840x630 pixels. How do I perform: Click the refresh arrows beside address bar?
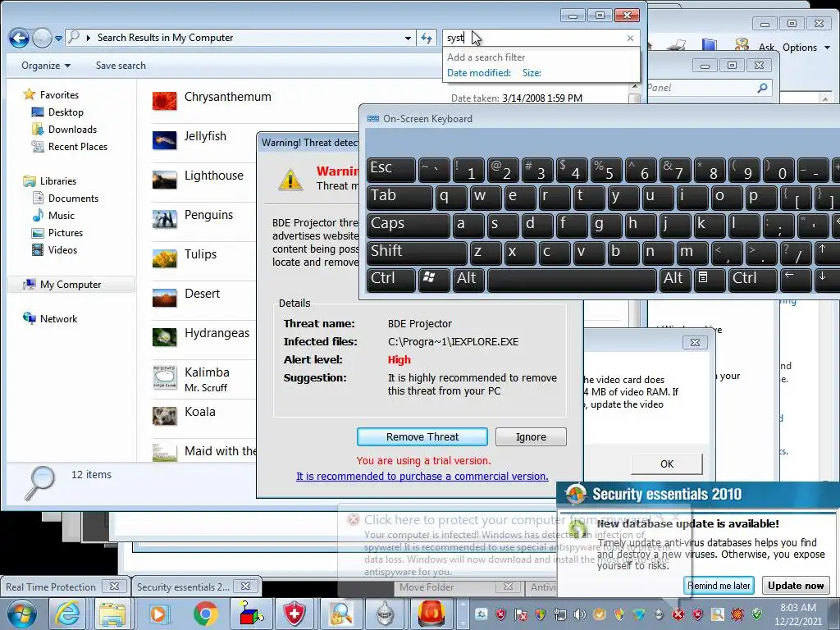coord(427,38)
